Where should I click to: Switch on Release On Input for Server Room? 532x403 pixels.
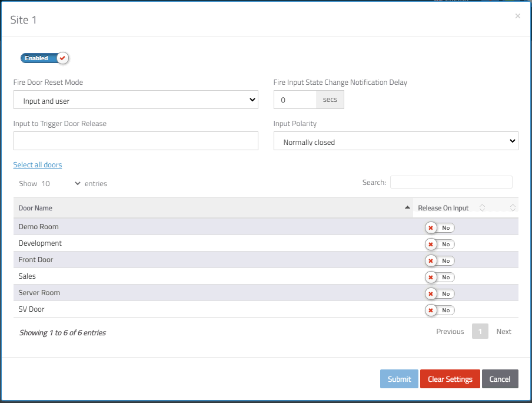(440, 293)
